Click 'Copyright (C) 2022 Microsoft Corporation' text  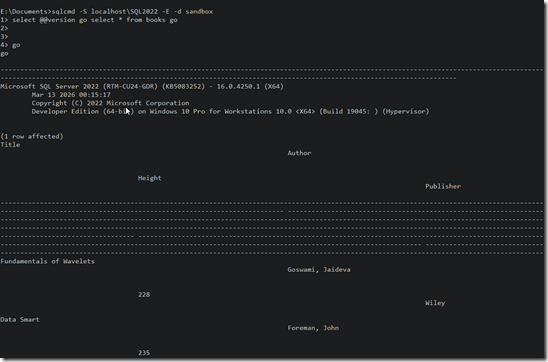click(x=110, y=103)
